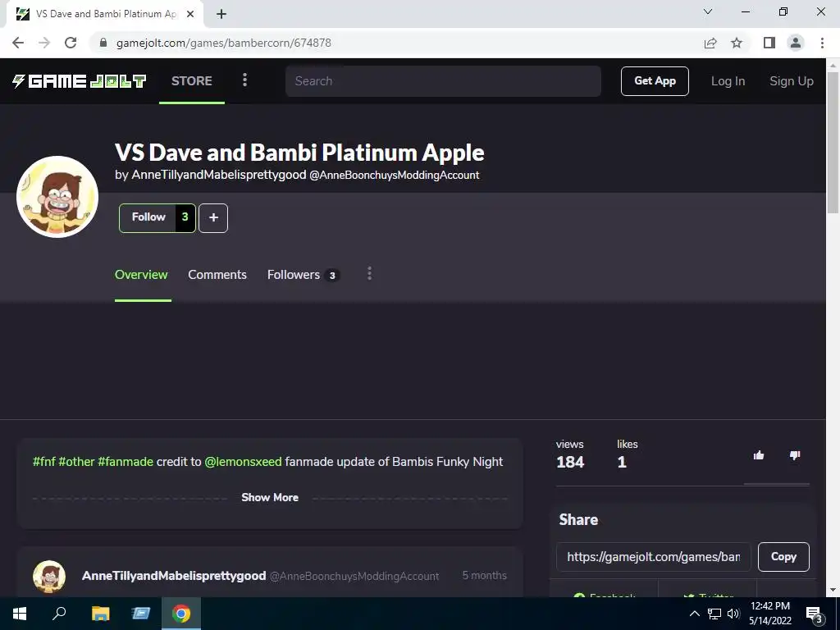The image size is (840, 630).
Task: Switch to the Followers tab
Action: coord(303,275)
